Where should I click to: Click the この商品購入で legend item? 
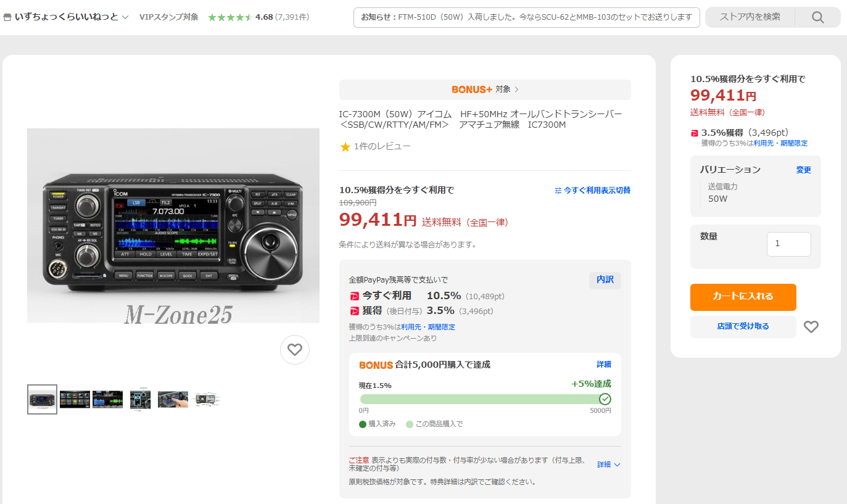pyautogui.click(x=434, y=424)
